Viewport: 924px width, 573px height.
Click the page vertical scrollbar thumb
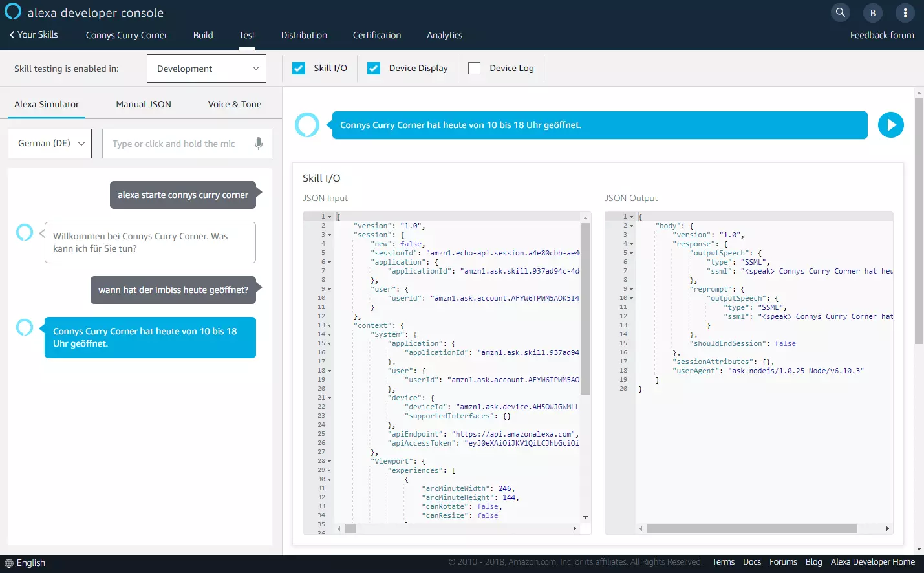pyautogui.click(x=919, y=221)
